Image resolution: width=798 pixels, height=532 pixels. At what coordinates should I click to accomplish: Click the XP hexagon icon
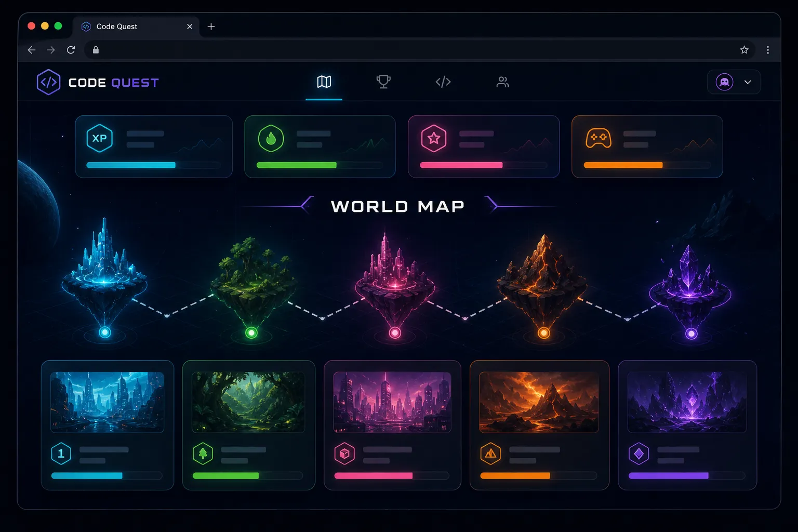(99, 138)
